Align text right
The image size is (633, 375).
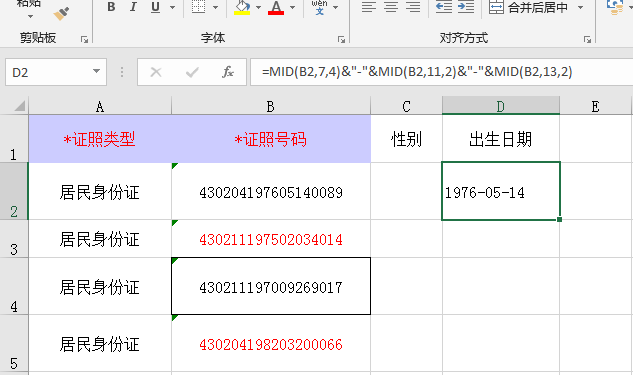413,7
